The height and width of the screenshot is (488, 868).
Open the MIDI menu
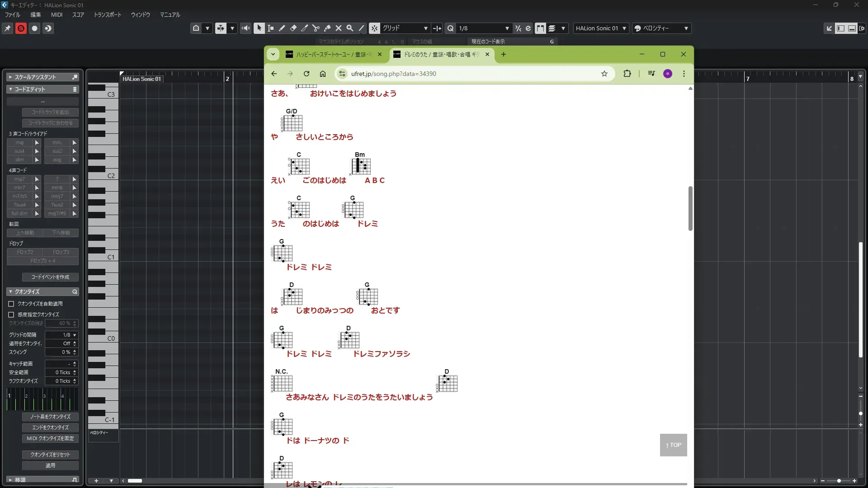[57, 14]
